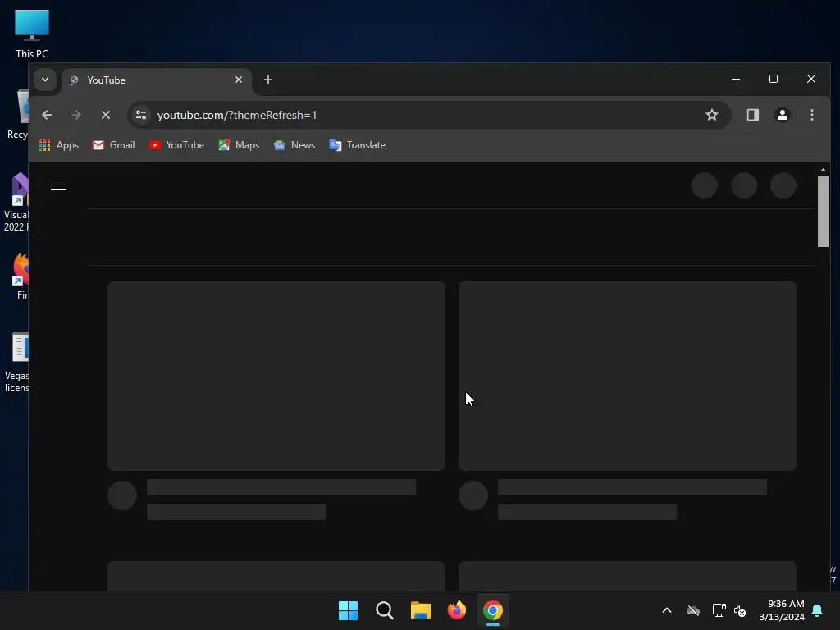Open the clock and date flyout
Viewport: 840px width, 630px height.
[x=782, y=610]
